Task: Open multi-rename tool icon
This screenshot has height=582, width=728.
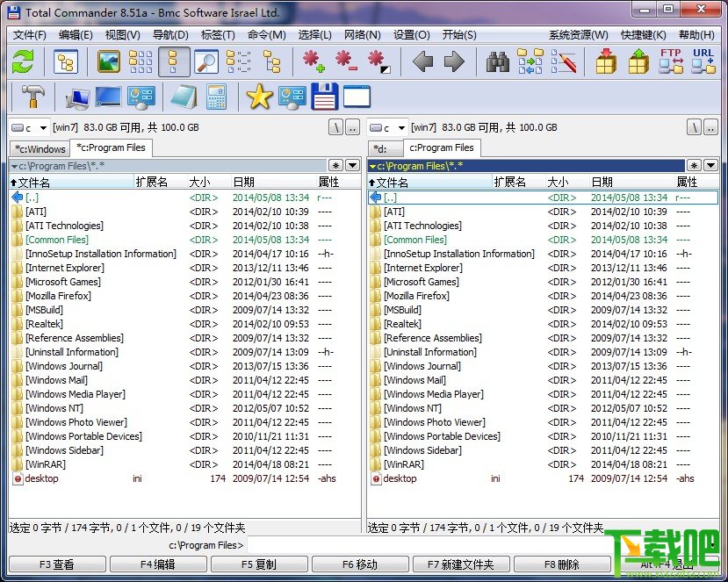Action: (x=563, y=61)
